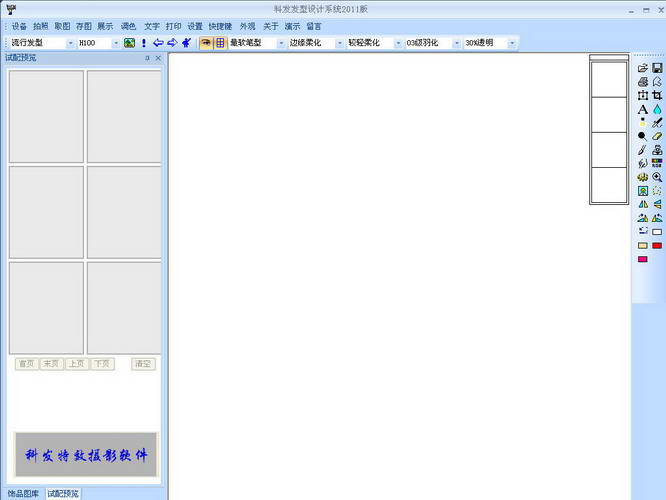The image size is (666, 500).
Task: Select the eraser tool icon
Action: (657, 136)
